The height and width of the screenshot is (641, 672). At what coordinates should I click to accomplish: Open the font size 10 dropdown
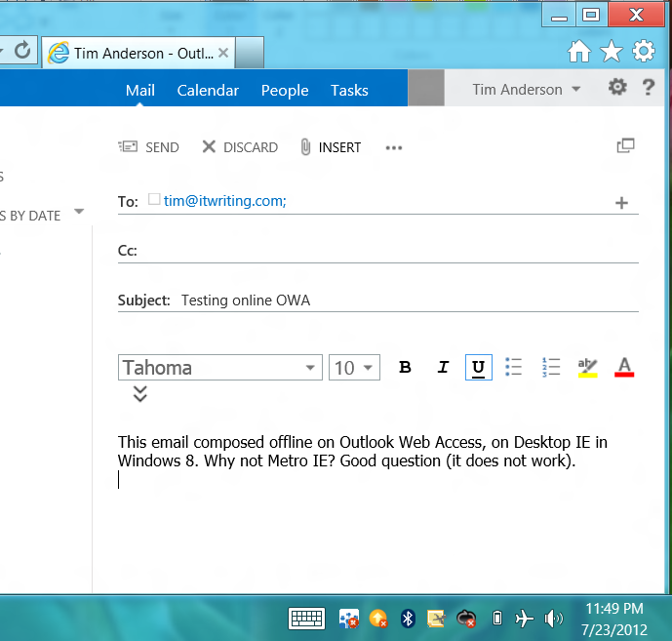[354, 368]
